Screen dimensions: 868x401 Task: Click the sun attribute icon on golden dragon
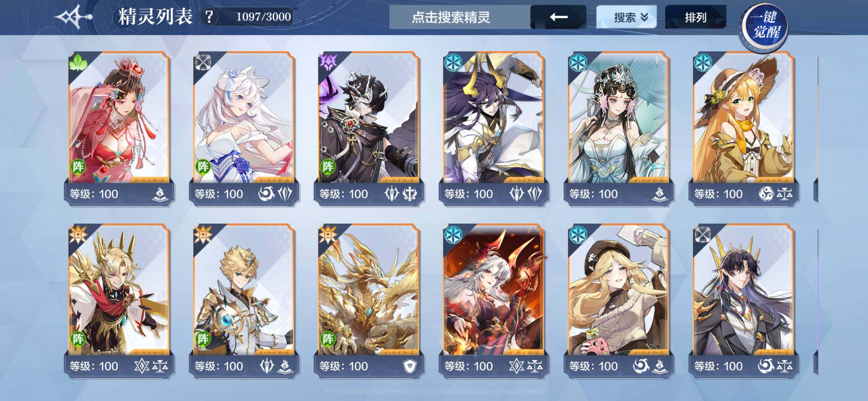click(328, 234)
